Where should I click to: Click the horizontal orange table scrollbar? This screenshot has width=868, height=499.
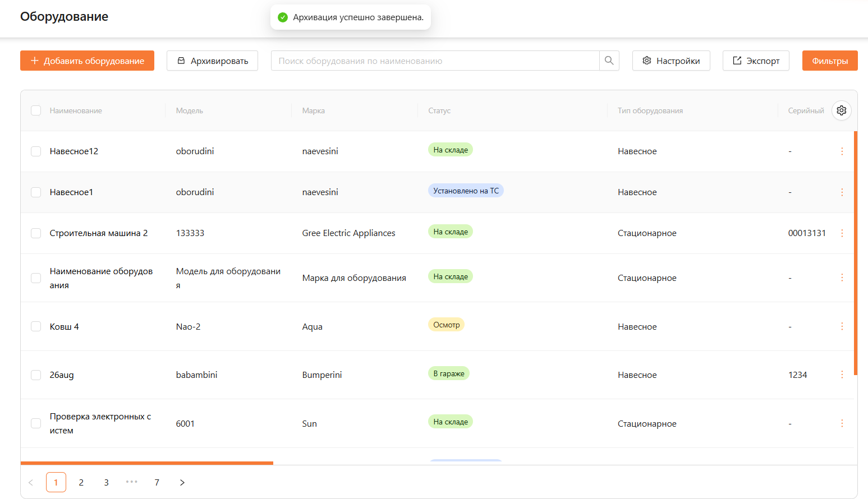click(147, 463)
